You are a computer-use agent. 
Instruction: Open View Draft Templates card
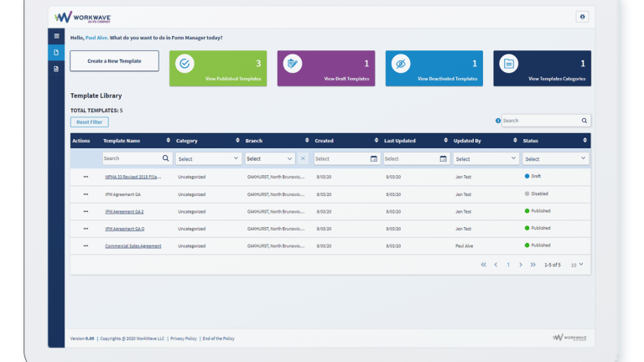pos(326,68)
